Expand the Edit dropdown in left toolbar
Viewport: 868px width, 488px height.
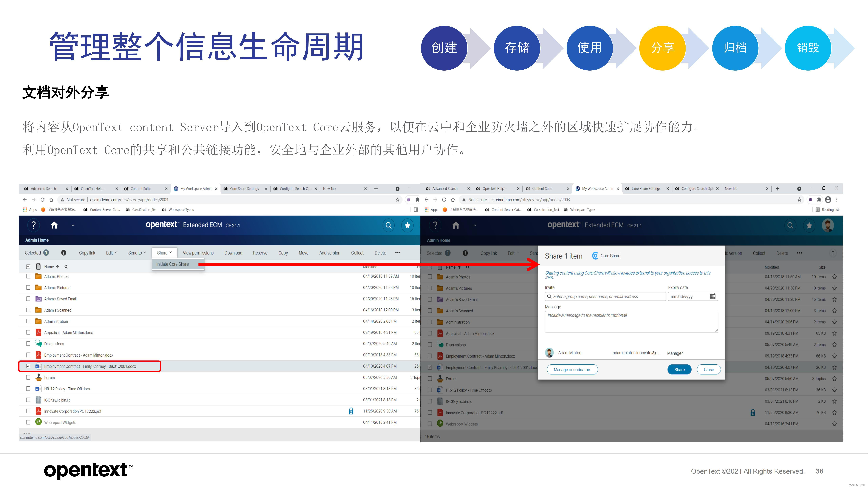coord(112,253)
